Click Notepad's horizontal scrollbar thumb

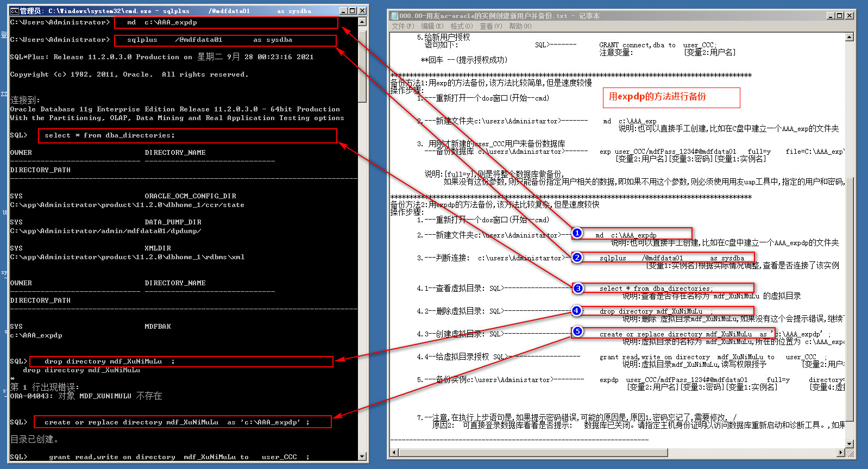tap(532, 452)
